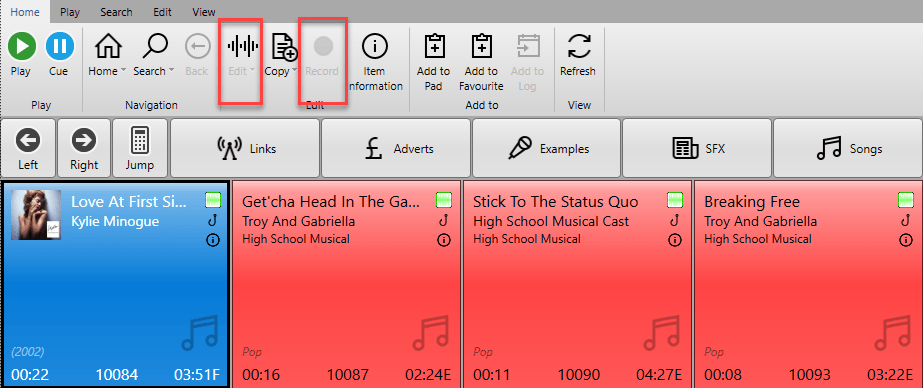Click the Record circle icon
Screen dimensions: 923x388
click(x=323, y=46)
